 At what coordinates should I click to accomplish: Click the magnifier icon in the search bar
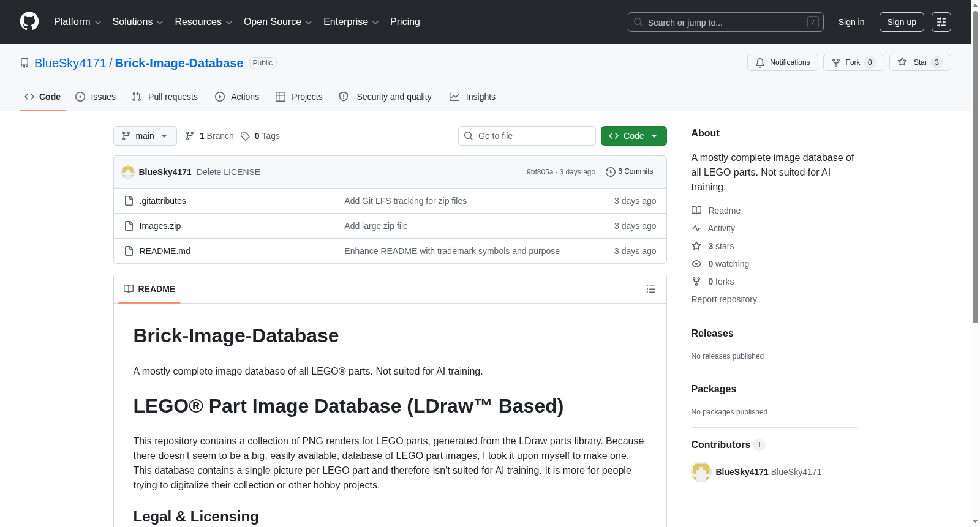point(638,22)
